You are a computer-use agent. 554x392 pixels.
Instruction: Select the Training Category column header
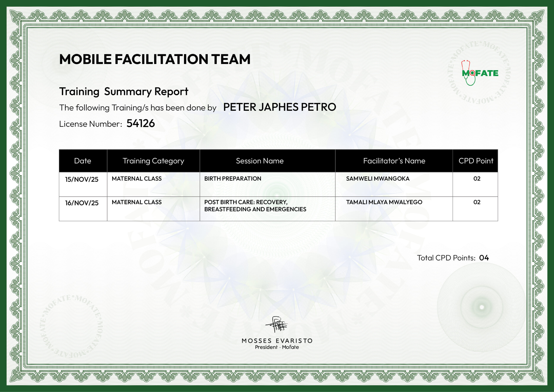point(153,161)
